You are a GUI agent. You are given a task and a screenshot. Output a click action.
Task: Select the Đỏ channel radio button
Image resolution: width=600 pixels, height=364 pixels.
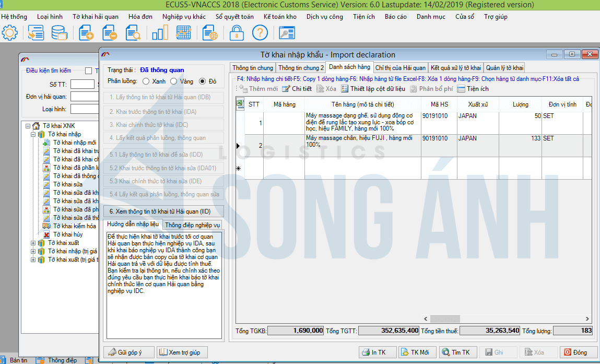[203, 81]
